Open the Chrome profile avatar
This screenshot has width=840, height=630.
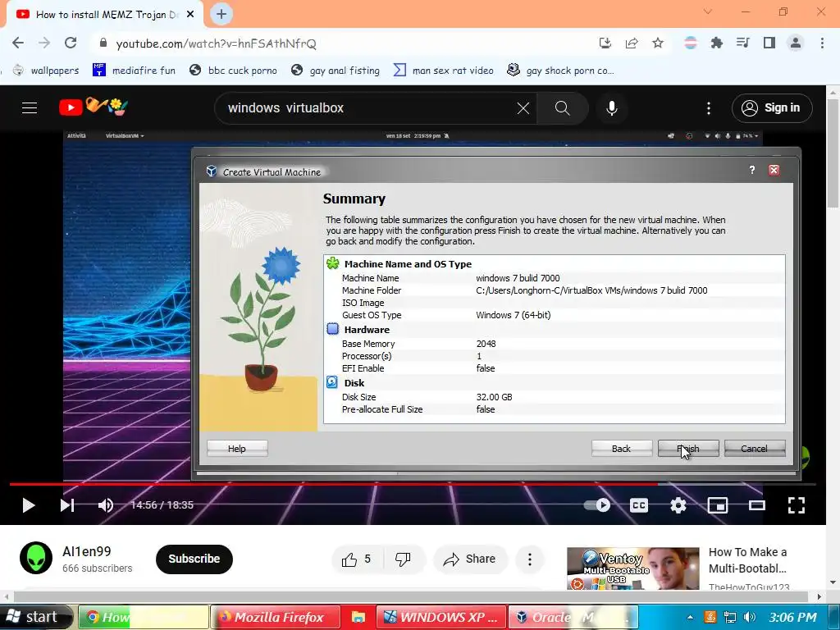[796, 43]
